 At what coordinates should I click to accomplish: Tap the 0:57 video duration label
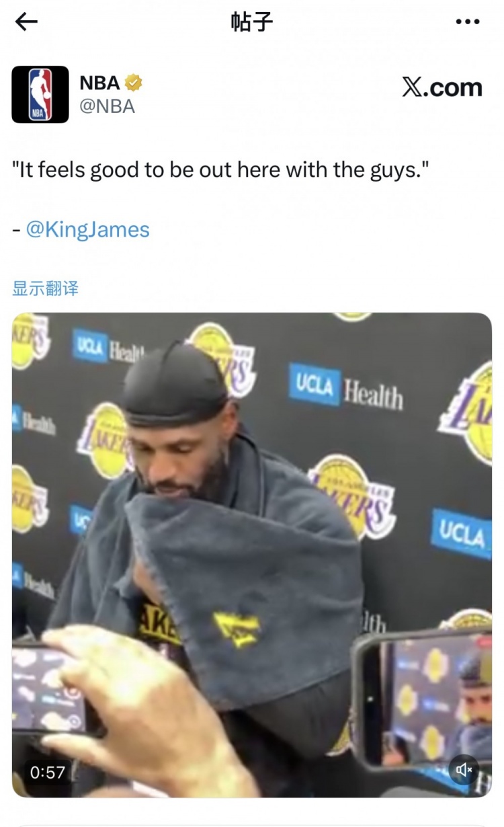point(47,773)
